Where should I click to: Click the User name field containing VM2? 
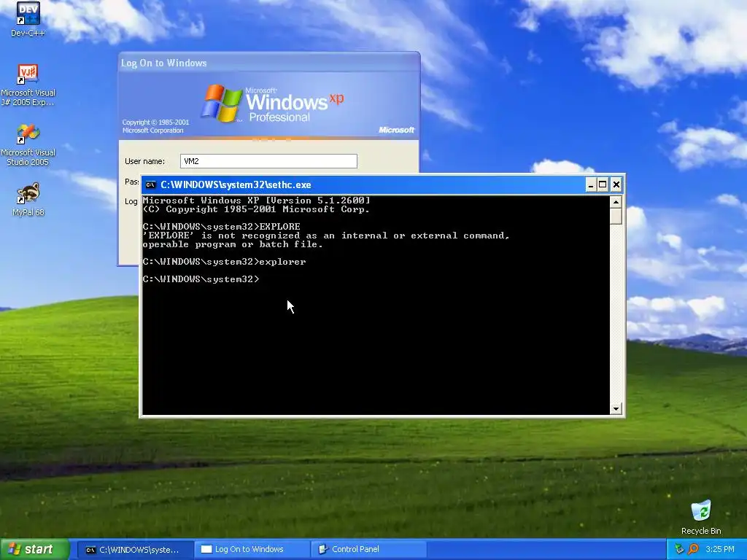point(268,161)
